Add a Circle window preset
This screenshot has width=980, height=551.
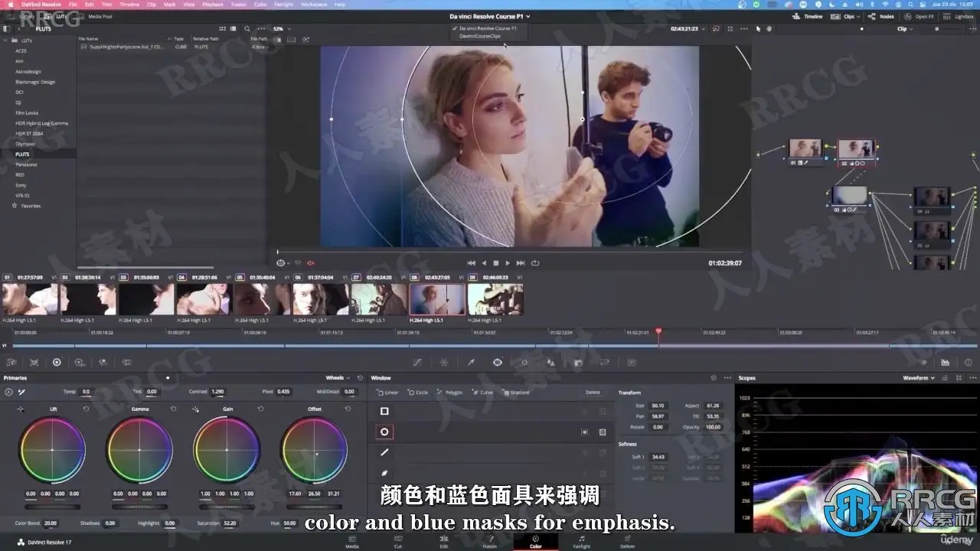(x=419, y=392)
